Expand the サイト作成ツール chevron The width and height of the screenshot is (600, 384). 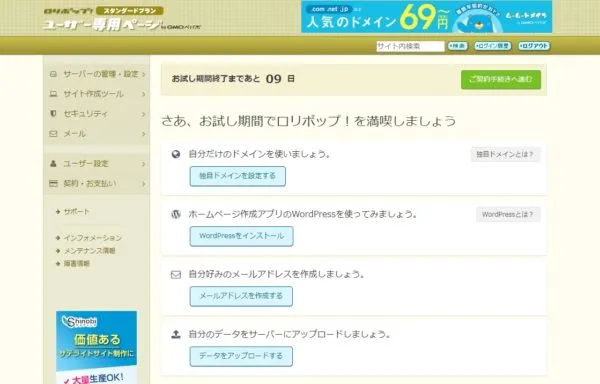[143, 94]
